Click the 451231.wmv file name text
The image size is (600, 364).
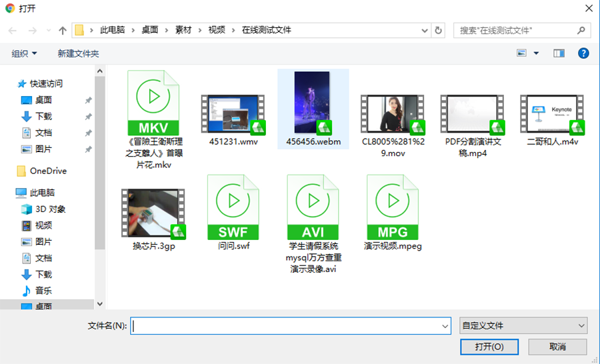coord(233,141)
